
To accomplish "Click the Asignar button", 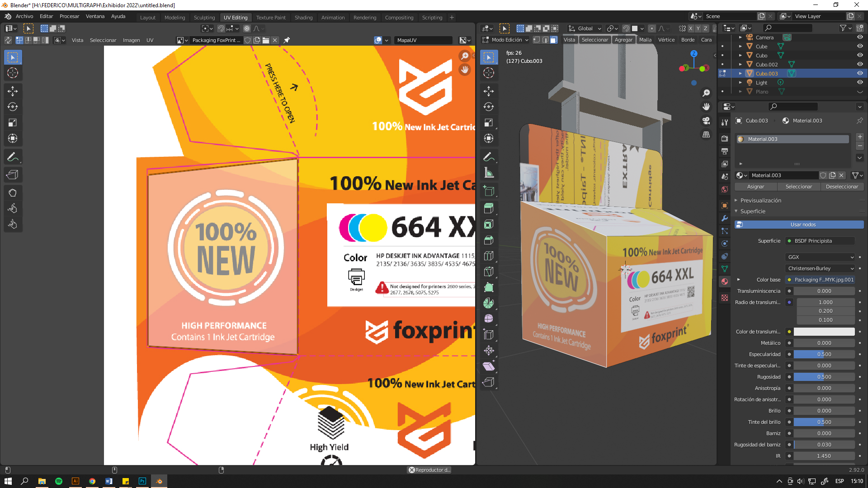I will 755,187.
